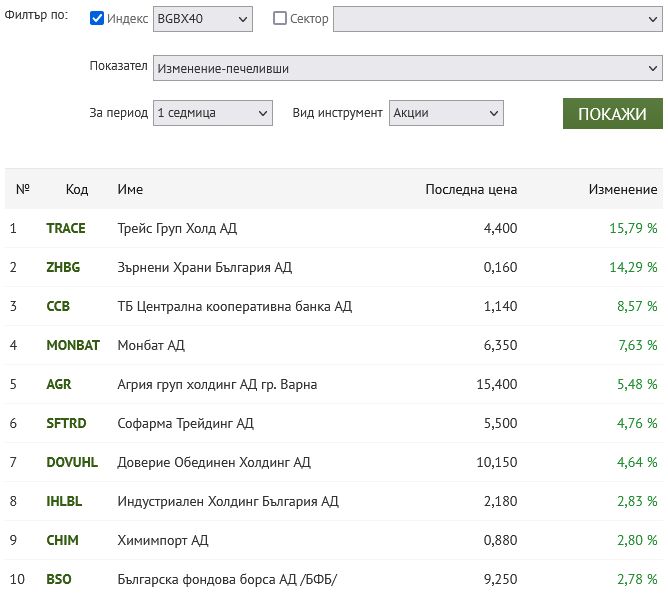Screen dimensions: 668x593
Task: Open the TRACE stock code link
Action: point(66,228)
